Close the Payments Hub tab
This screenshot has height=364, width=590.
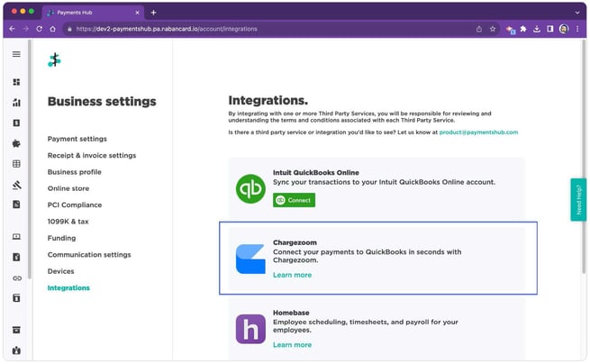point(137,13)
